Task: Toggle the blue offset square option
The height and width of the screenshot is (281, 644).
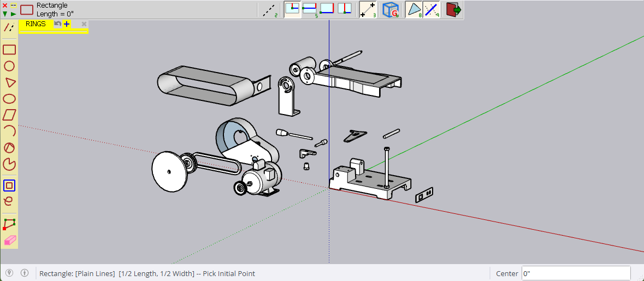Action: coord(9,186)
